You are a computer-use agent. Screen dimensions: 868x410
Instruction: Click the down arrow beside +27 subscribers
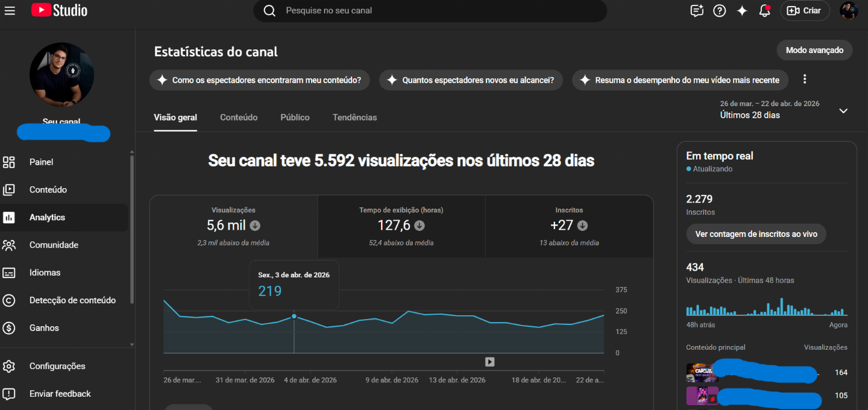click(582, 225)
